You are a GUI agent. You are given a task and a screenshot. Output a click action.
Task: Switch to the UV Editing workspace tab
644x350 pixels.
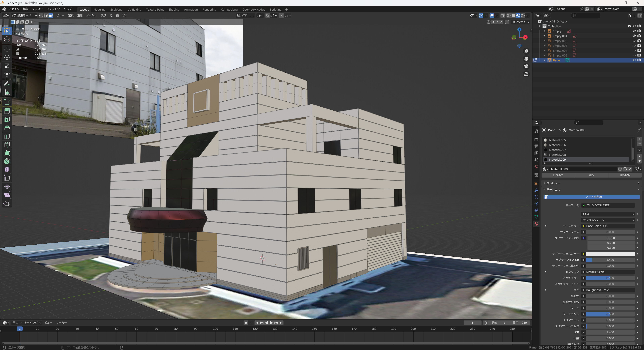coord(134,10)
